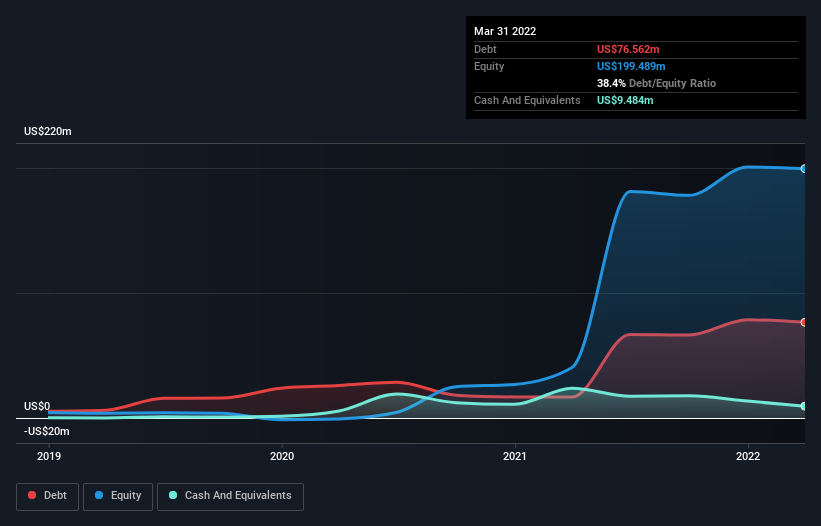
Task: Click the US$9.484m cash value
Action: pyautogui.click(x=625, y=100)
